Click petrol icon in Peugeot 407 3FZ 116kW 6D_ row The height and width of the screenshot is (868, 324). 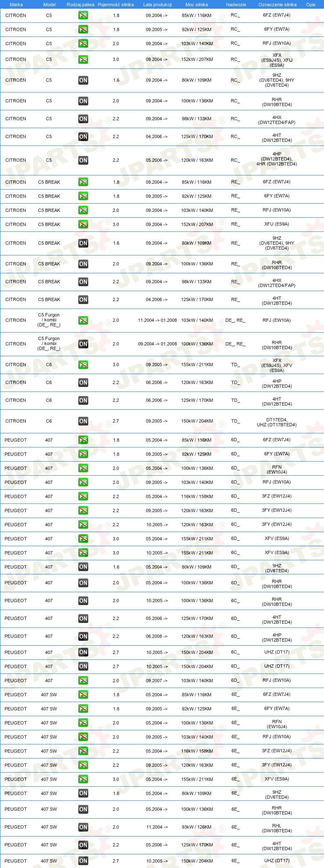point(83,496)
